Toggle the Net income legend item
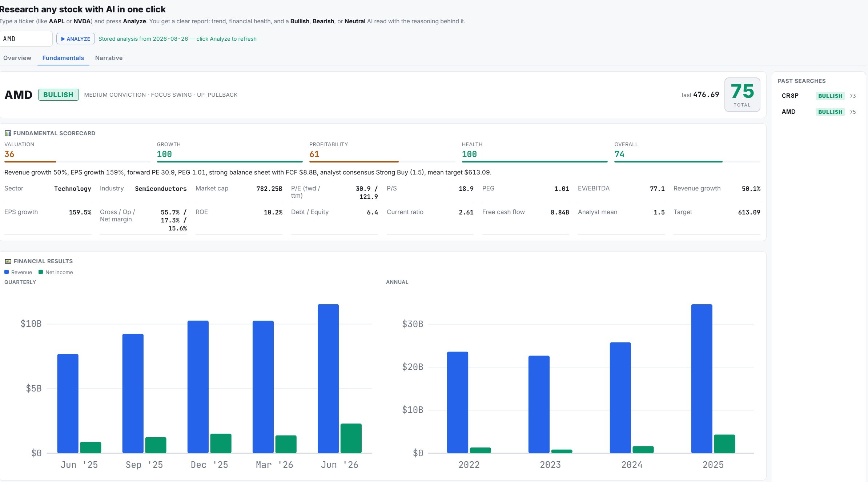Image resolution: width=868 pixels, height=482 pixels. 56,272
